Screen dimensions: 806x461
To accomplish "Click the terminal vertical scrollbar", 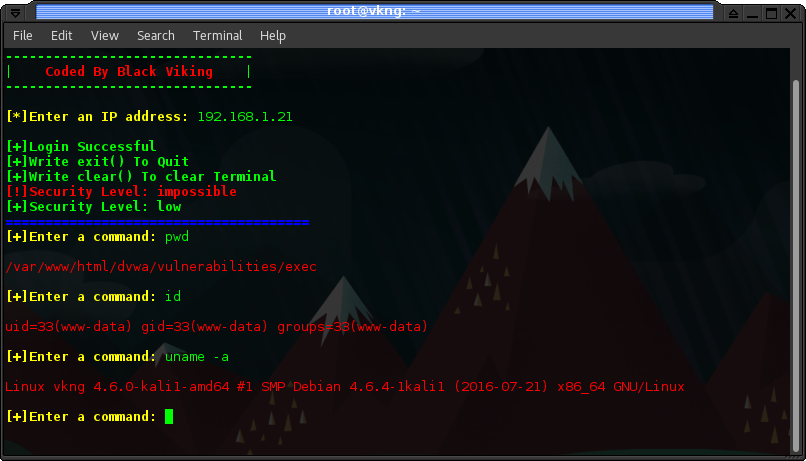I will point(796,265).
